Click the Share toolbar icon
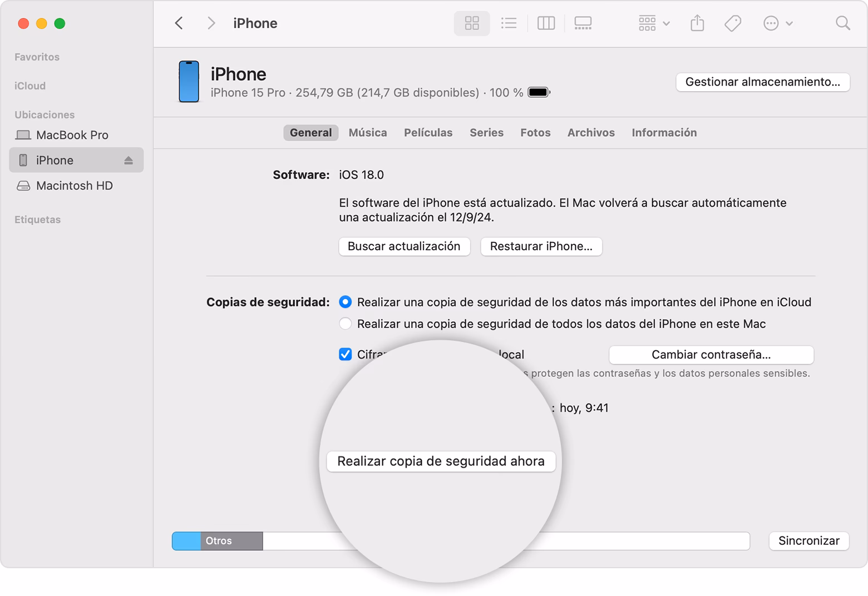The height and width of the screenshot is (596, 868). pos(697,23)
